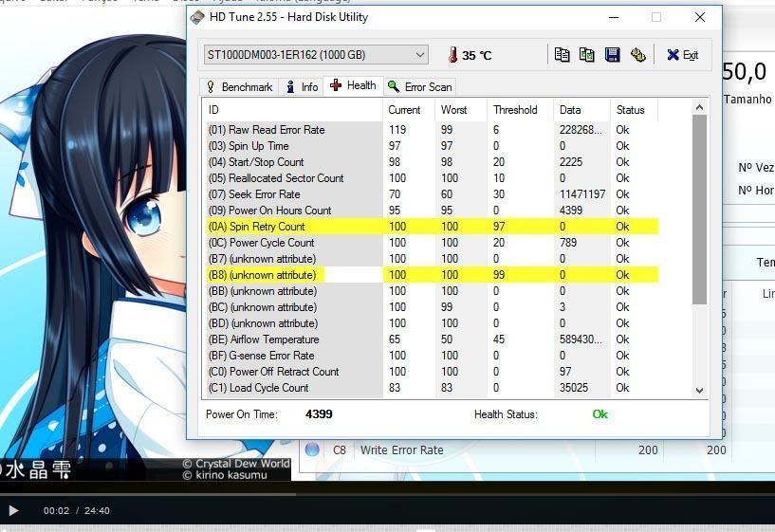Open the ST1000DM003 drive selection dropdown
This screenshot has width=775, height=532.
(315, 55)
